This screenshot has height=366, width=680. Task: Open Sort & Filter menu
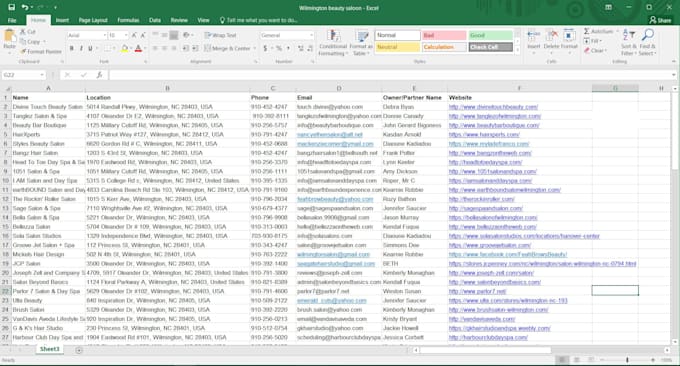(629, 42)
